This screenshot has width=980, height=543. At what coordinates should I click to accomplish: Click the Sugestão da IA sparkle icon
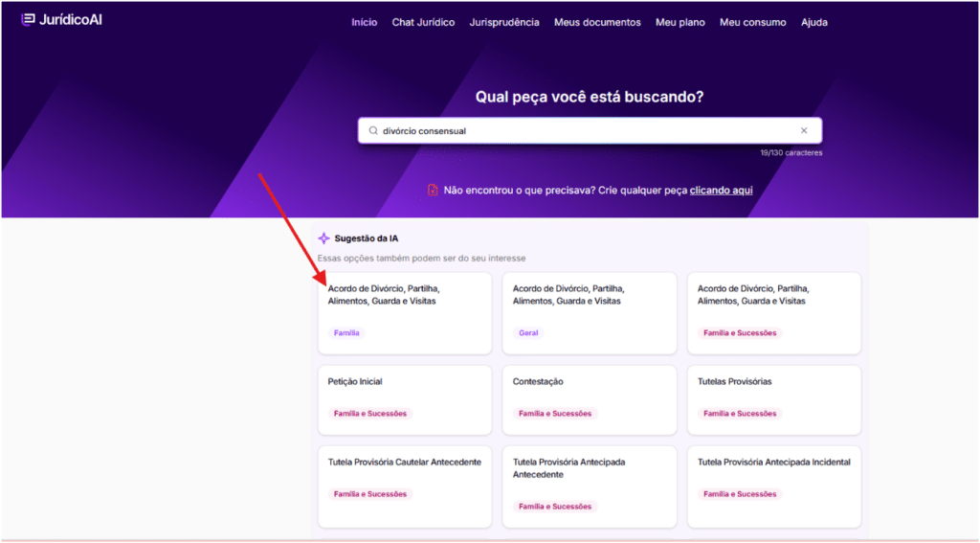pyautogui.click(x=323, y=238)
